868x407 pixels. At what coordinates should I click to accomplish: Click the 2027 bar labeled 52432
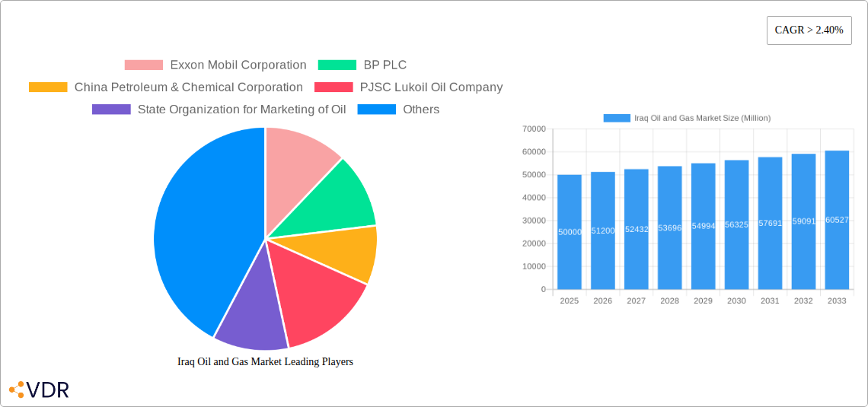click(x=636, y=230)
